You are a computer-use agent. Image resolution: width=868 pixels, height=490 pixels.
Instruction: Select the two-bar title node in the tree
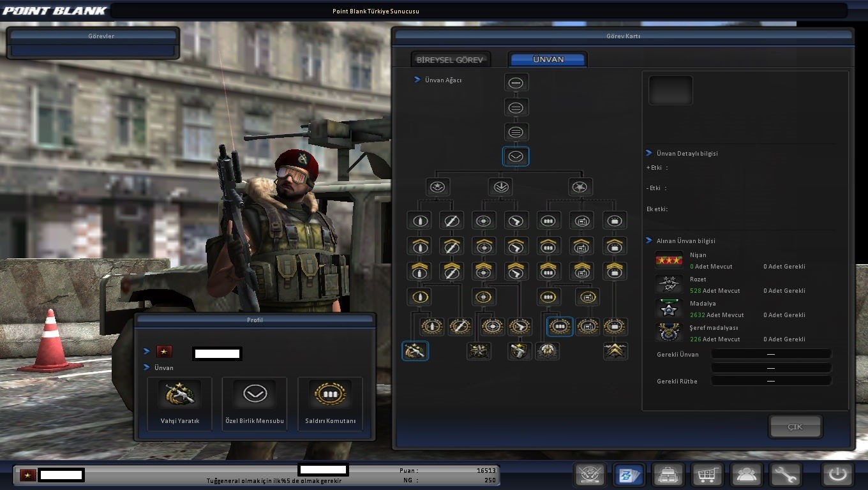pos(516,107)
